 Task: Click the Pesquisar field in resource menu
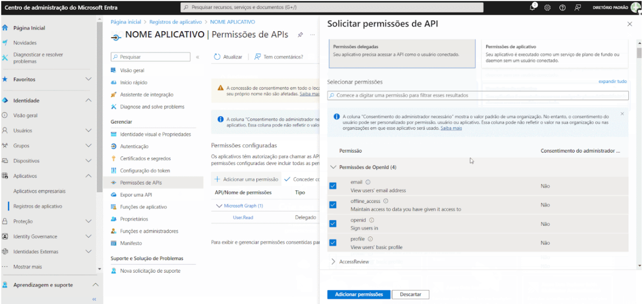point(150,57)
